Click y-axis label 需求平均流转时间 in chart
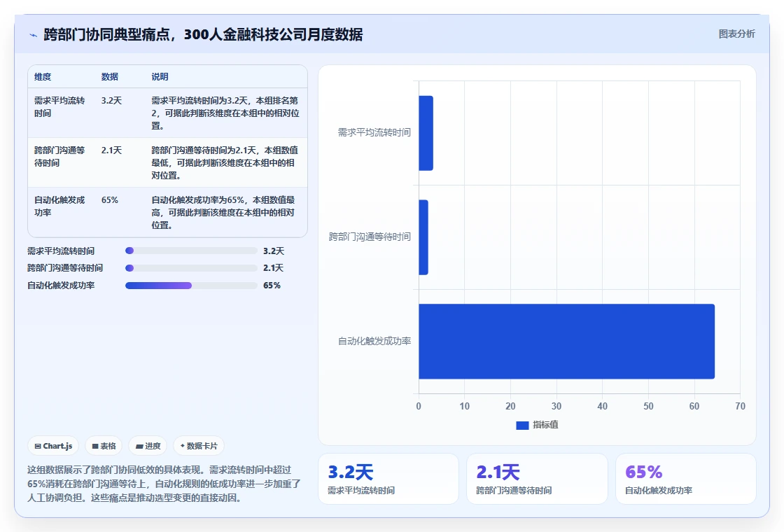 [374, 132]
